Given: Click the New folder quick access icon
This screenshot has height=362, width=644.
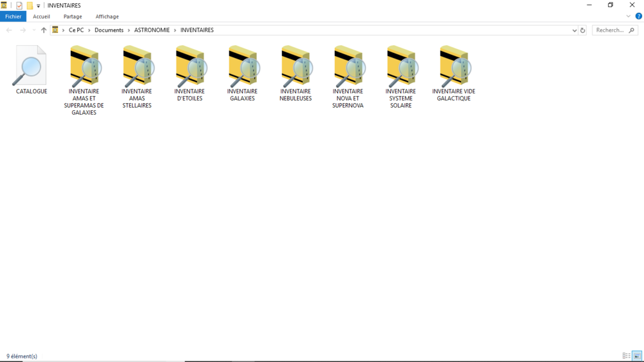Looking at the screenshot, I should (x=30, y=6).
